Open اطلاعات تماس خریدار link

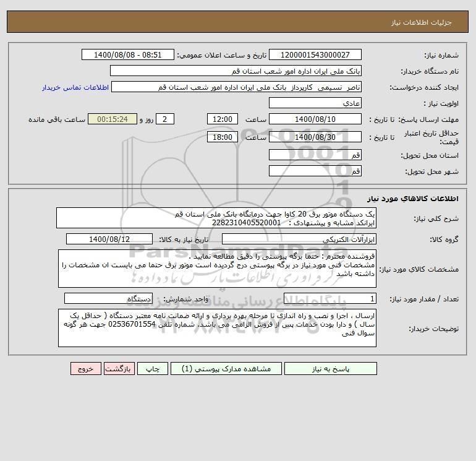75,87
